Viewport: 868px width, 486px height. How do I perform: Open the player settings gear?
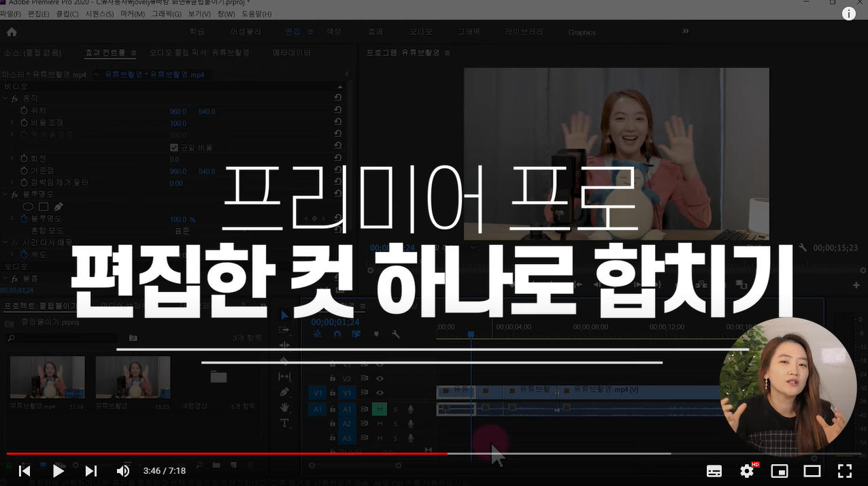pos(748,470)
